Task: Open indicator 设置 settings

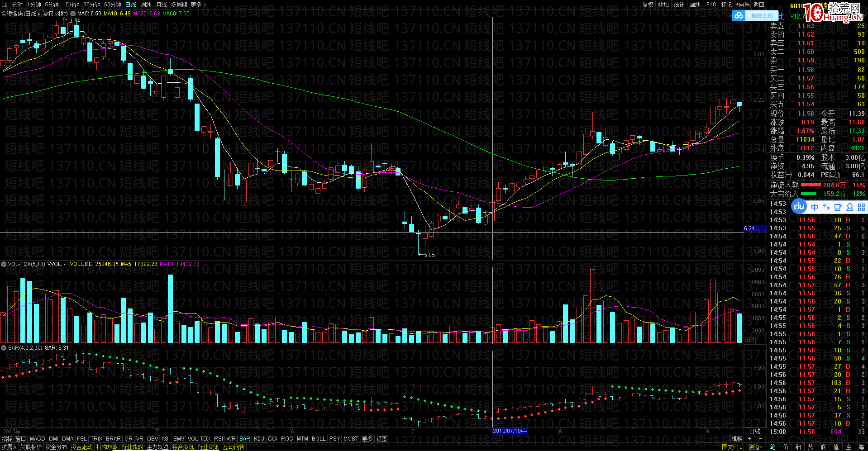Action: pyautogui.click(x=382, y=439)
